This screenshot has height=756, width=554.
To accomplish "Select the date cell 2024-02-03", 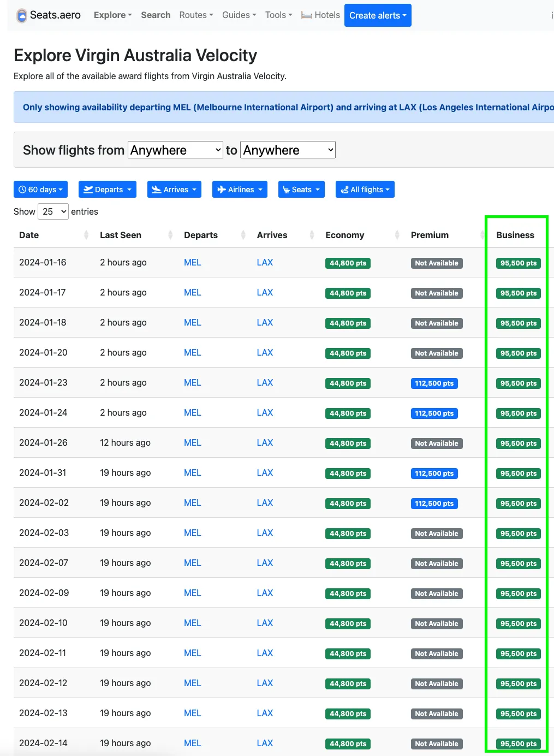I will tap(44, 533).
